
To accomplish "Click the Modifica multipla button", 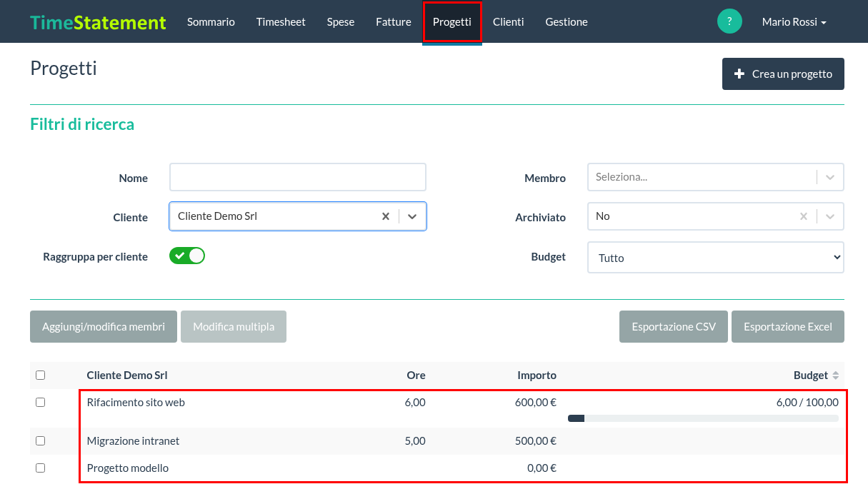I will 234,327.
